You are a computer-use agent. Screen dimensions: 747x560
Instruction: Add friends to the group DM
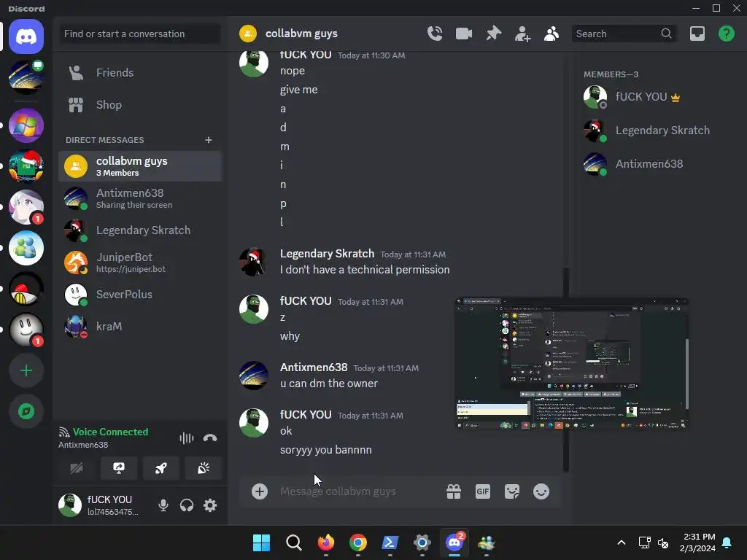pos(522,34)
